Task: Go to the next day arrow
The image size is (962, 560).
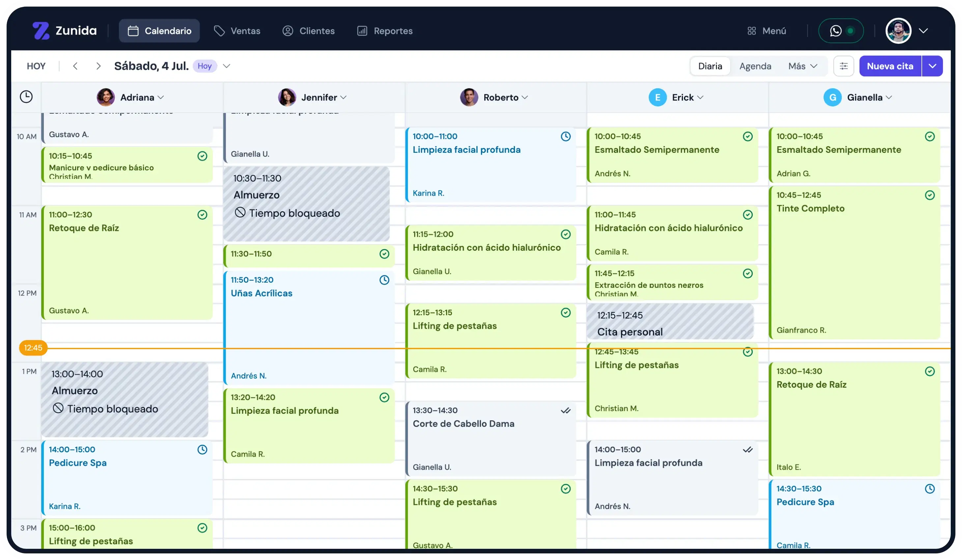Action: pyautogui.click(x=98, y=66)
